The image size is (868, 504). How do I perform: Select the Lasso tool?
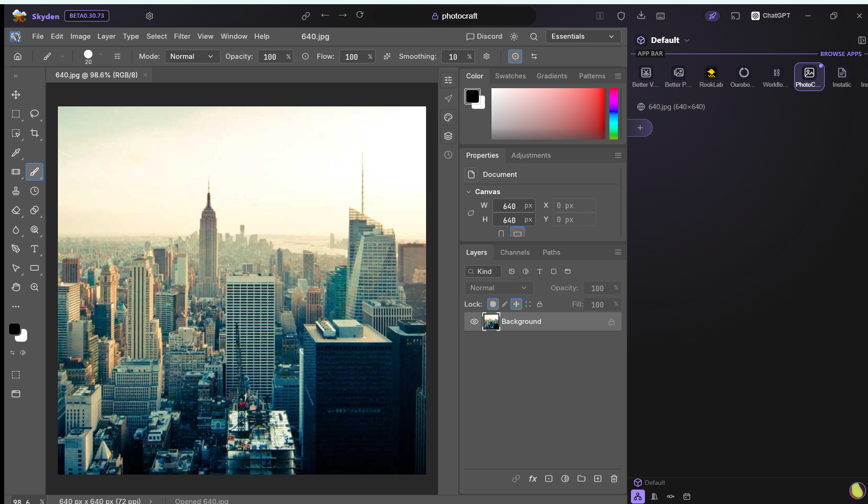tap(35, 114)
